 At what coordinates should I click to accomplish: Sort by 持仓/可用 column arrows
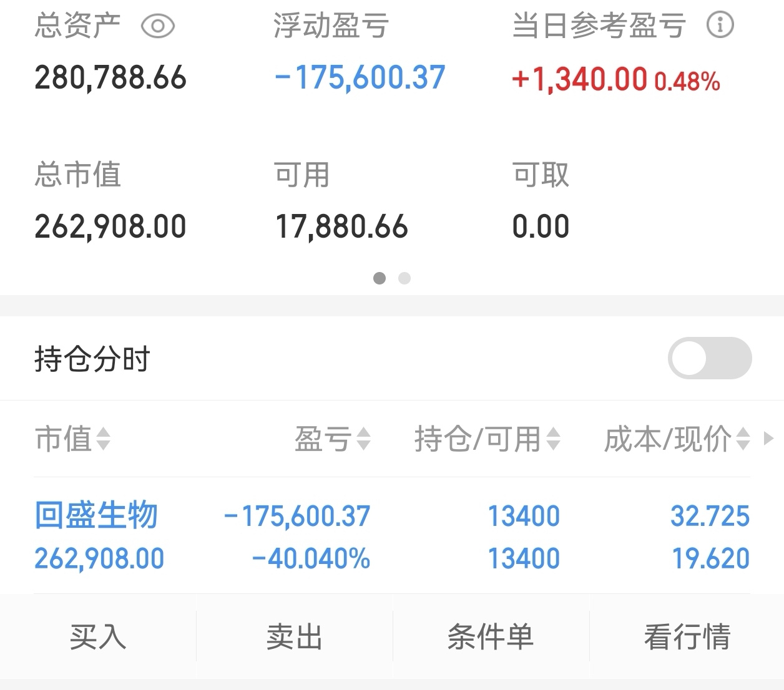[x=553, y=439]
